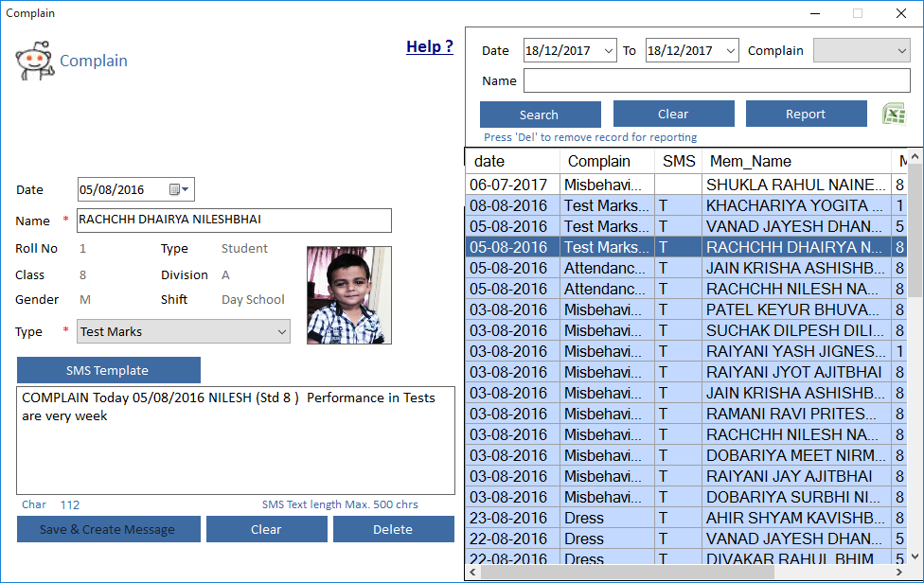
Task: Click the Excel export icon
Action: click(894, 115)
